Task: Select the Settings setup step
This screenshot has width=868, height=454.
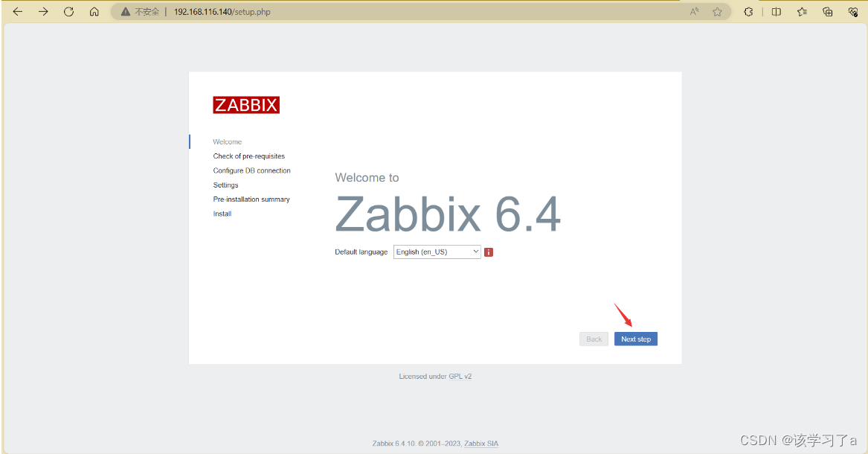Action: click(225, 185)
